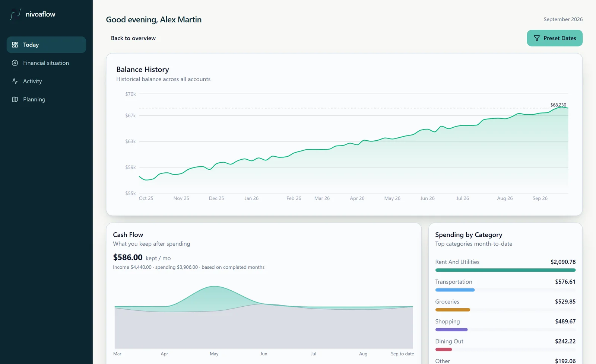Viewport: 596px width, 364px height.
Task: Select the Groceries category label
Action: (x=447, y=301)
